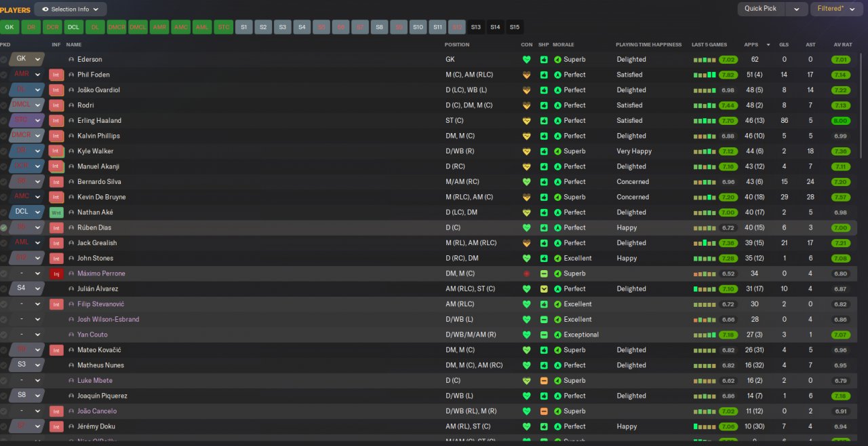Click the person icon beside Rúben Dias
Image resolution: width=868 pixels, height=446 pixels.
(72, 227)
